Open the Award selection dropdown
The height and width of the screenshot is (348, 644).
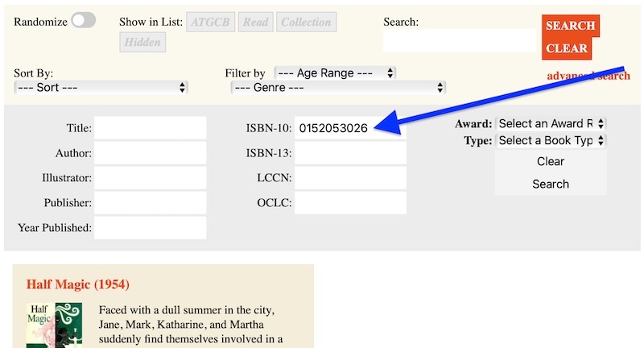[551, 124]
